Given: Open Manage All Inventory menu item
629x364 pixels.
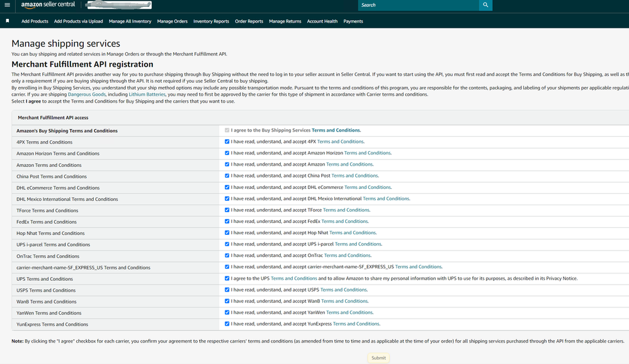Looking at the screenshot, I should [130, 21].
